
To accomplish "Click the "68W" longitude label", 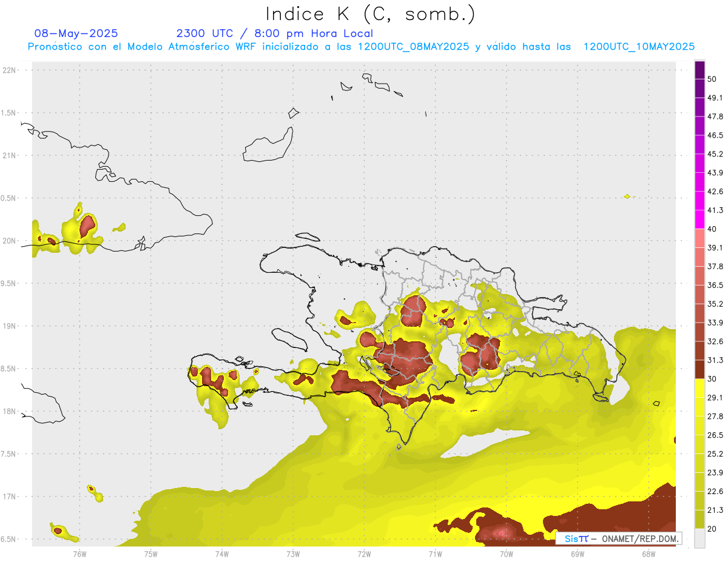I will pyautogui.click(x=648, y=554).
